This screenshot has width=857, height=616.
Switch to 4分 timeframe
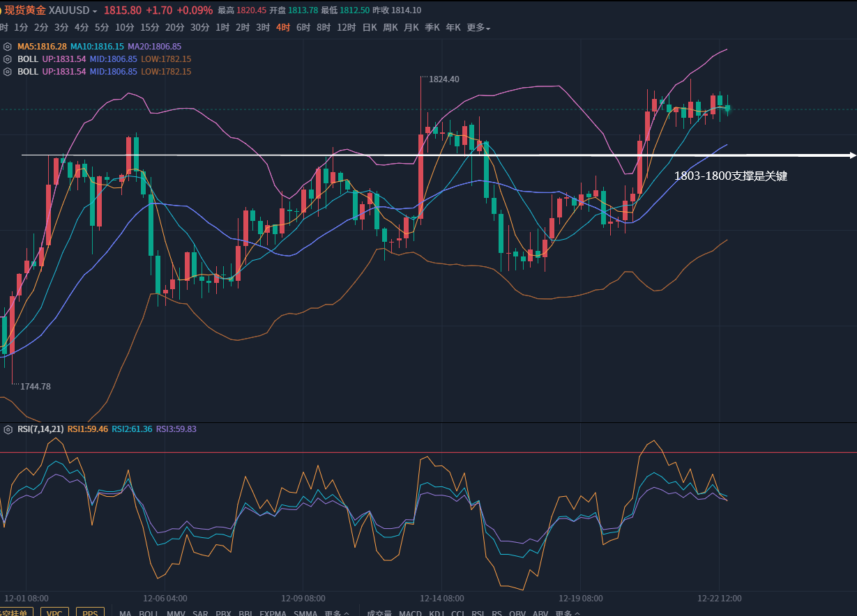82,28
